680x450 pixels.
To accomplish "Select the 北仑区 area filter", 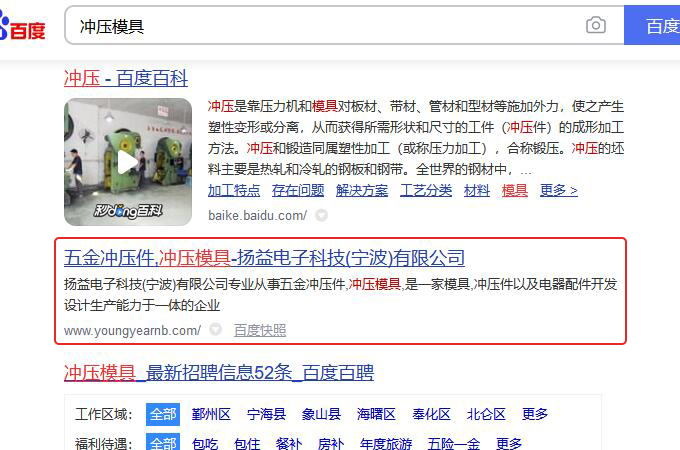I will click(486, 414).
